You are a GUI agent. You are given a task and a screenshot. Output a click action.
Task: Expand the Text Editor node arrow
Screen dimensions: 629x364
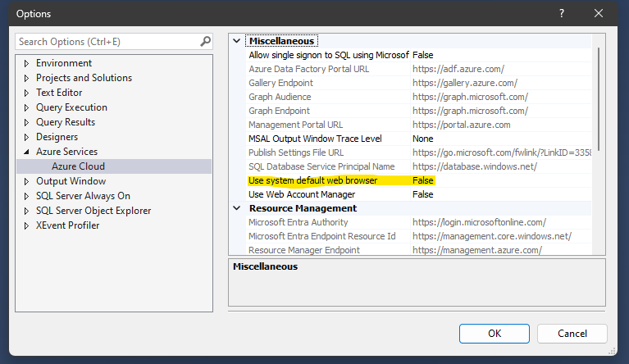[x=26, y=93]
